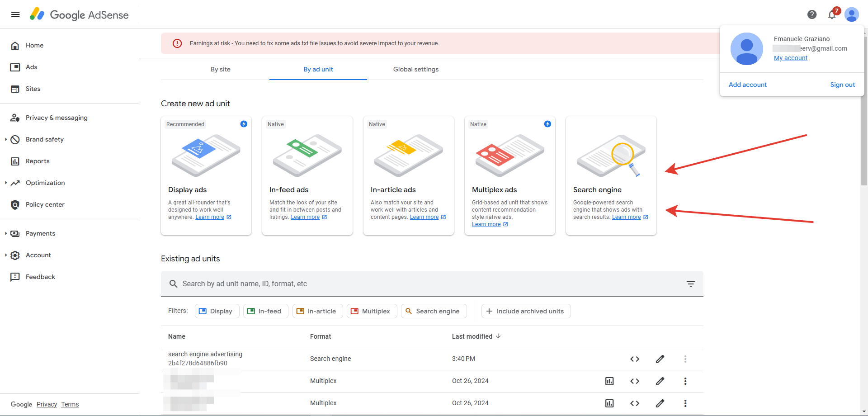This screenshot has width=868, height=416.
Task: Click Sign out
Action: [843, 85]
